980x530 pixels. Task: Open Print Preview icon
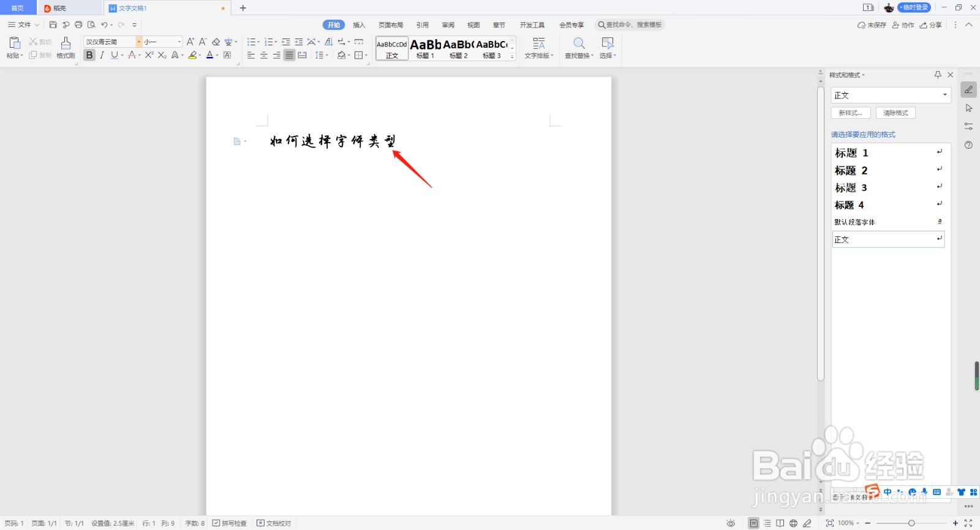point(91,25)
